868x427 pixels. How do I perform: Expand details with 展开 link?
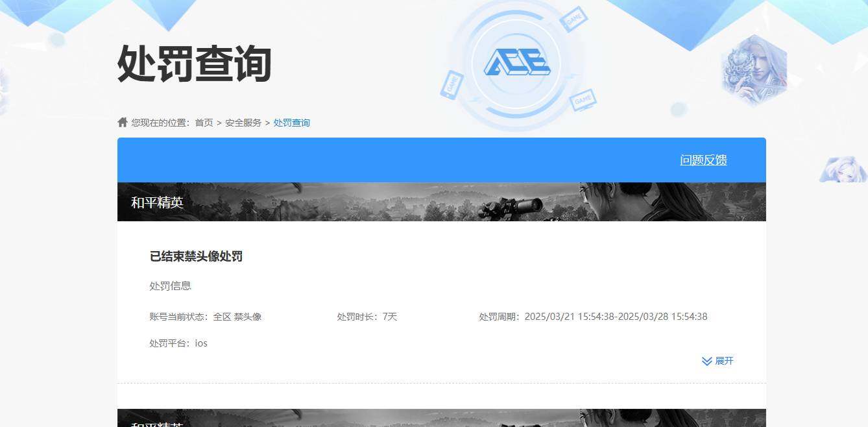click(x=724, y=361)
